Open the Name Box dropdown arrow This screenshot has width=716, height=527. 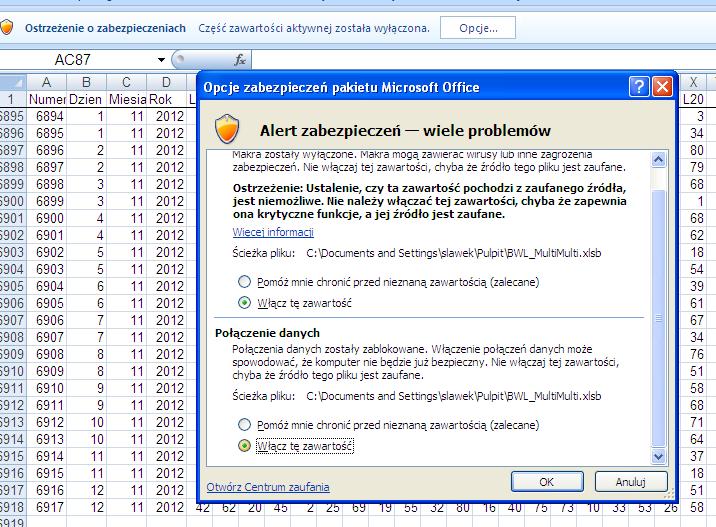161,60
